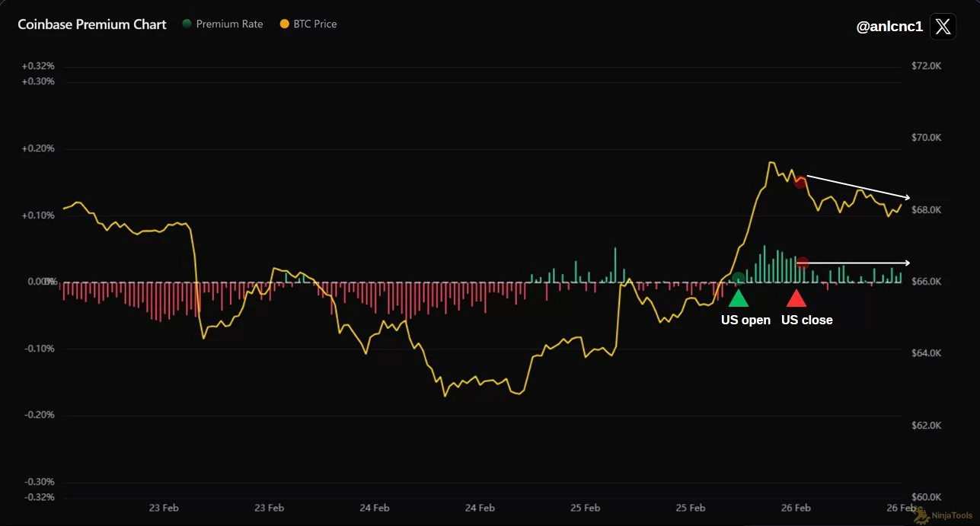
Task: Open the @anlcnc1 profile handle
Action: coord(889,27)
